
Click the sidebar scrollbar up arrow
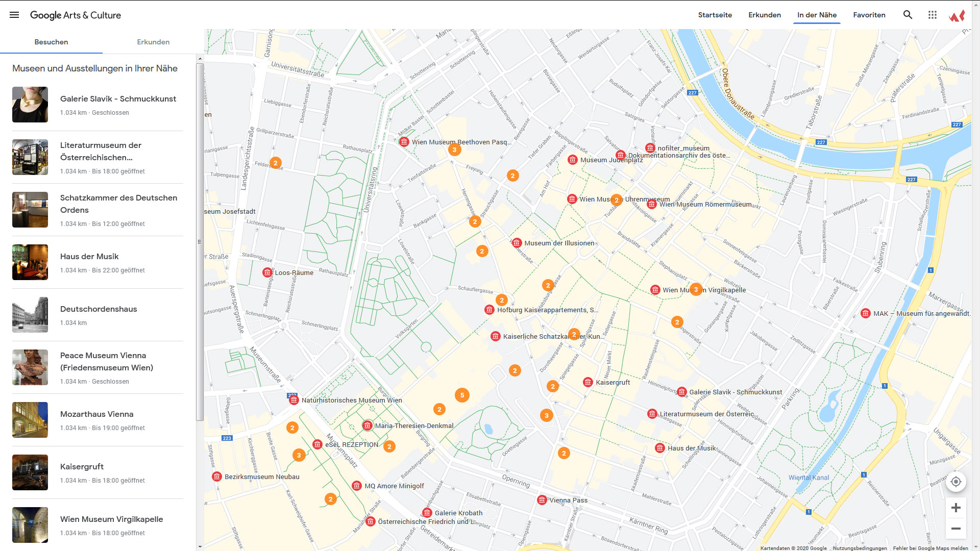(200, 59)
